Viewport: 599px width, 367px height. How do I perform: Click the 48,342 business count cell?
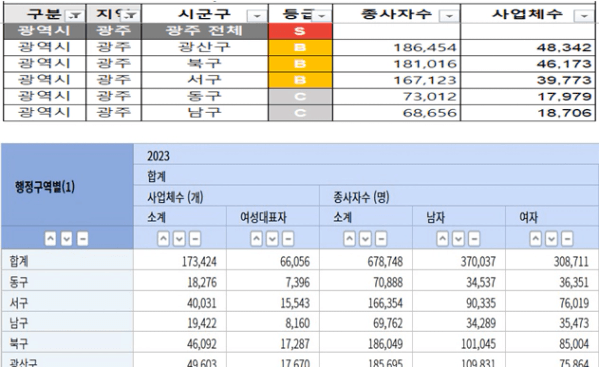pyautogui.click(x=528, y=48)
